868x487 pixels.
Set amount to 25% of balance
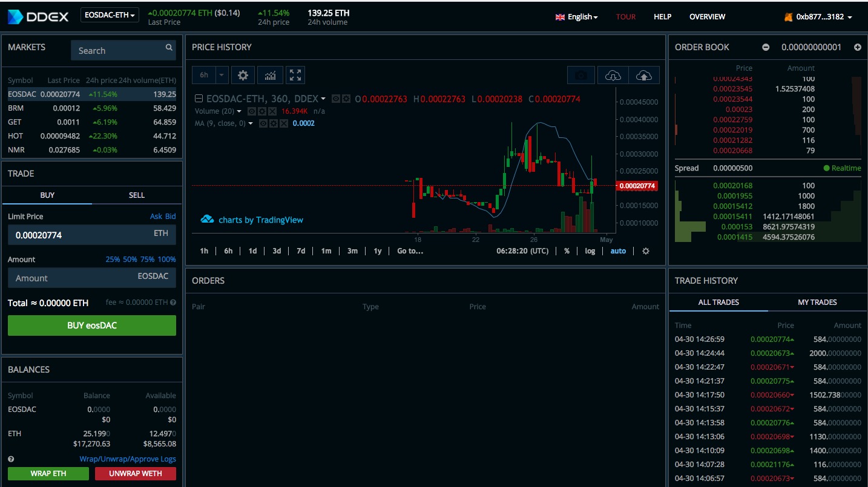point(113,260)
